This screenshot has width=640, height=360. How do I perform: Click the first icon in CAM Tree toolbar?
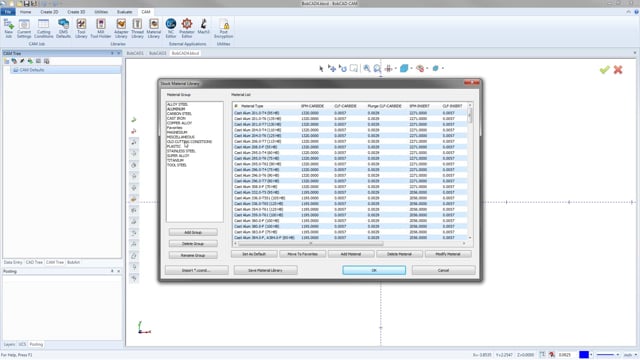click(7, 61)
